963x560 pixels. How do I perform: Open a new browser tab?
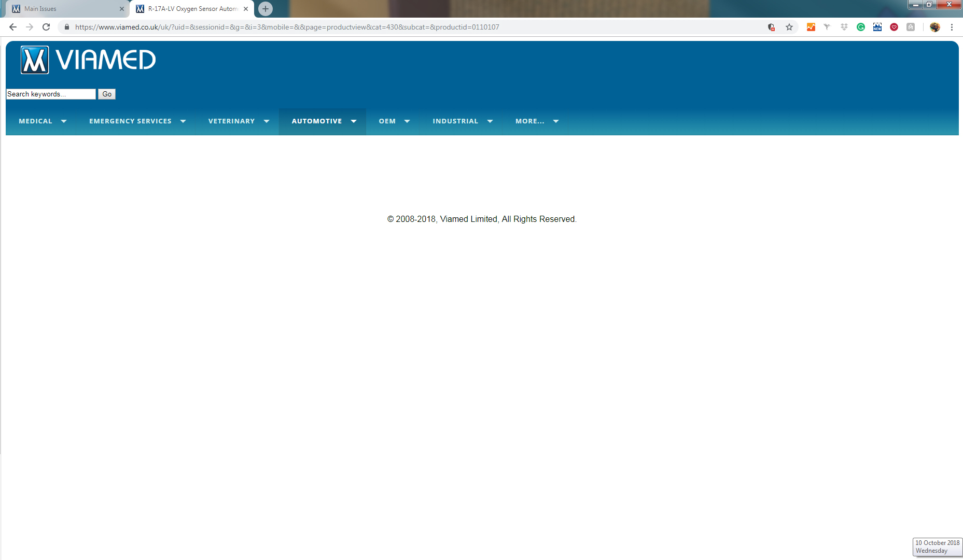[x=266, y=9]
